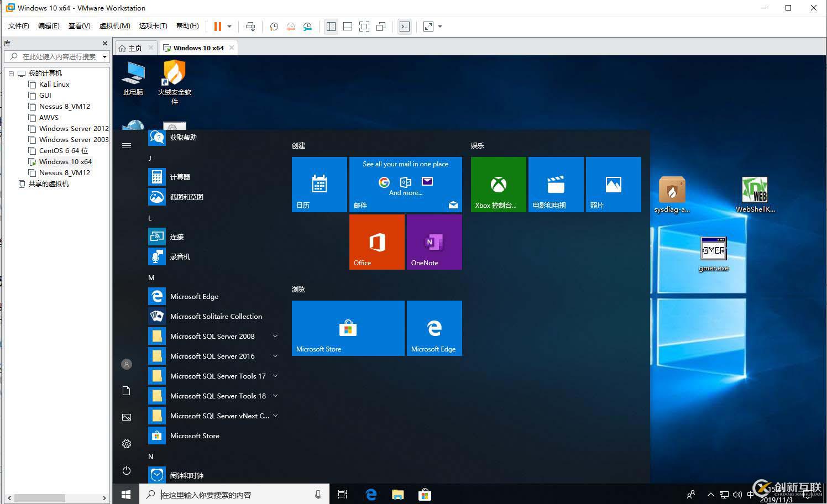Switch to Unity mode with the toolbar icon

point(381,27)
